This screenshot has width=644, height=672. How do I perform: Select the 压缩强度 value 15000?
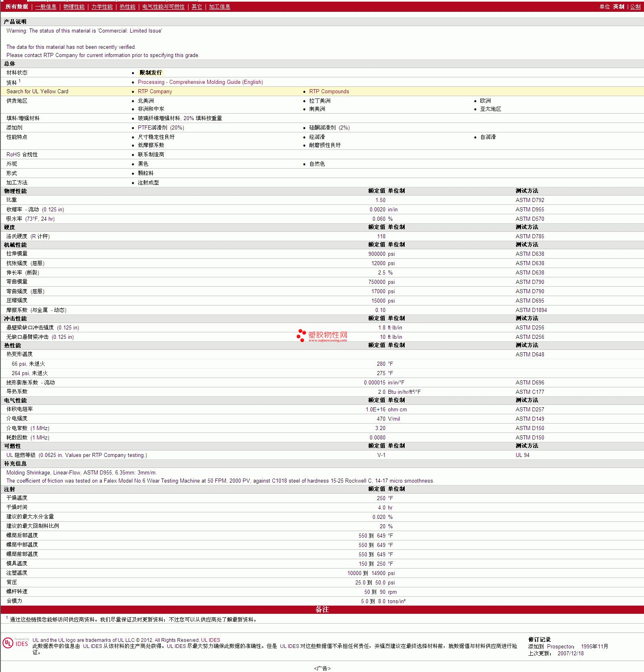click(x=378, y=301)
